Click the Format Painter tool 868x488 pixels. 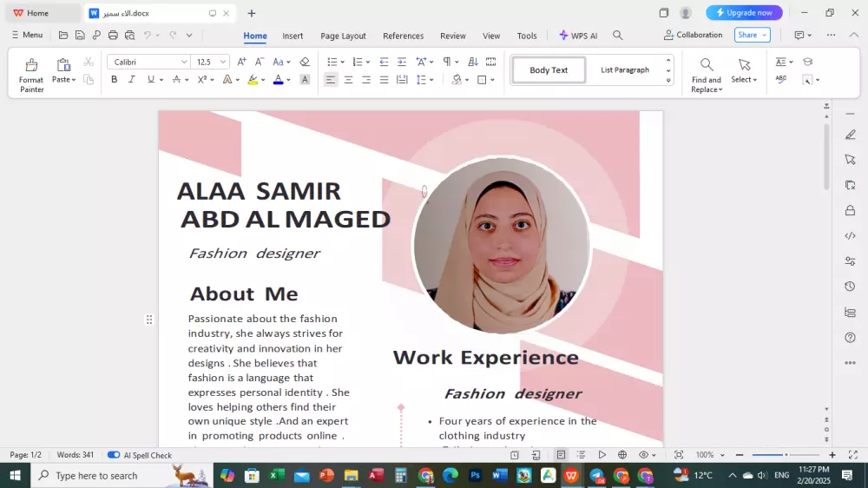point(31,75)
